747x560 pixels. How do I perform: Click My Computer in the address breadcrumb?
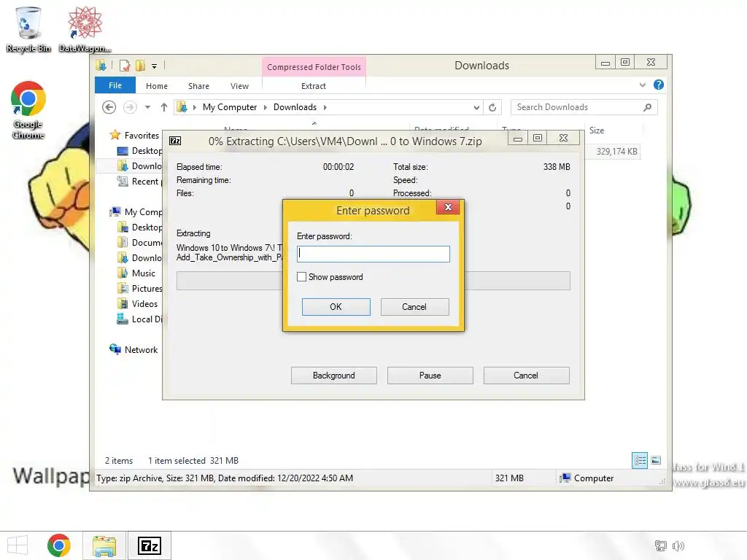[x=230, y=107]
